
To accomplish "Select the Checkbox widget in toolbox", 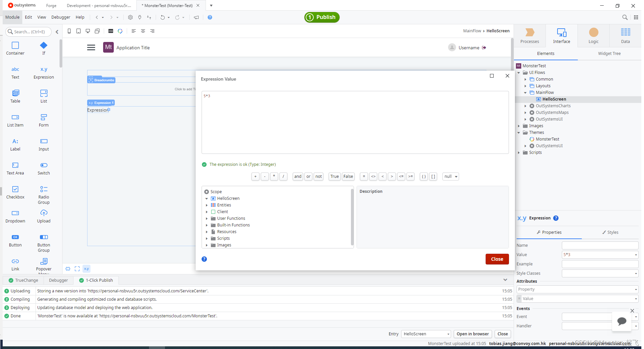I will click(x=15, y=193).
